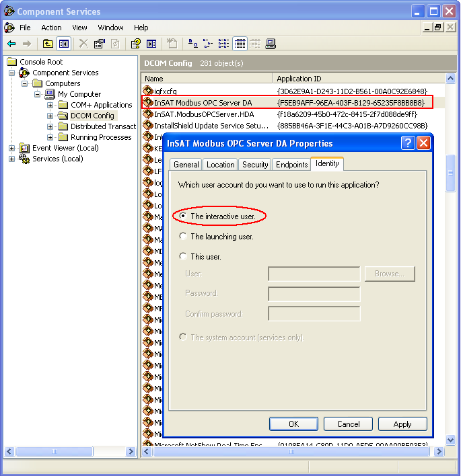Click the Status view toolbar icon
The height and width of the screenshot is (476, 461).
coord(255,44)
